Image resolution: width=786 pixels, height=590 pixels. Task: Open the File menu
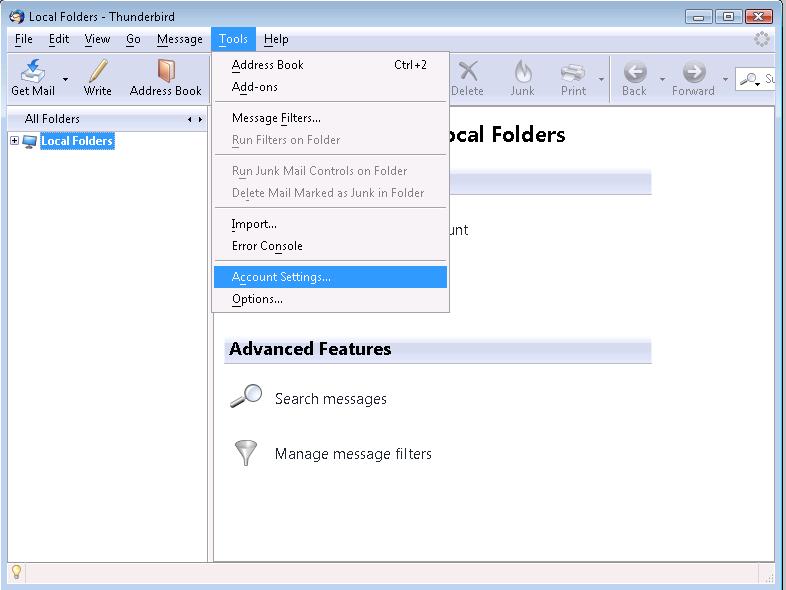tap(24, 39)
